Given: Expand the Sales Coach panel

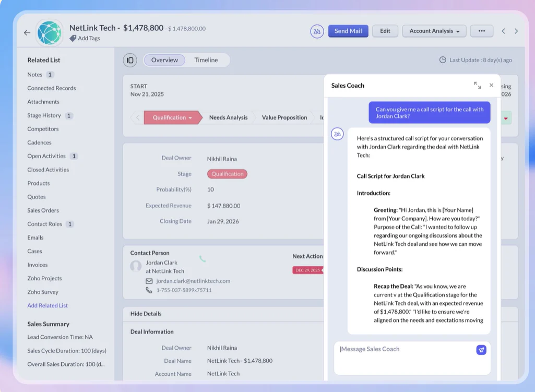Looking at the screenshot, I should [x=478, y=85].
